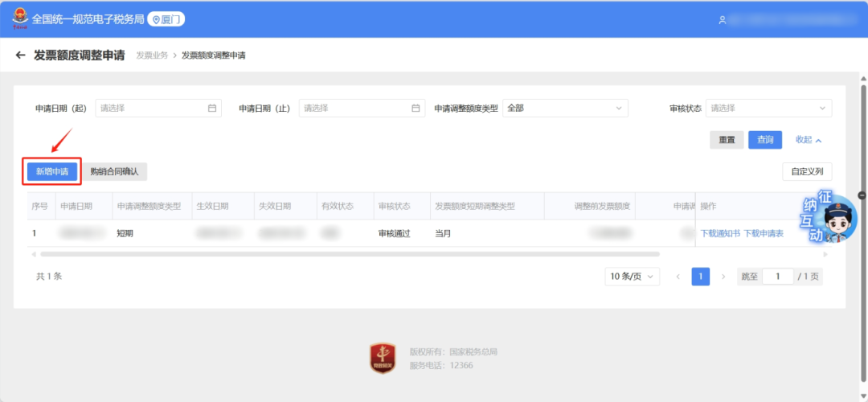
Task: Click the 全国统一规范电子税务局 title
Action: coord(88,19)
